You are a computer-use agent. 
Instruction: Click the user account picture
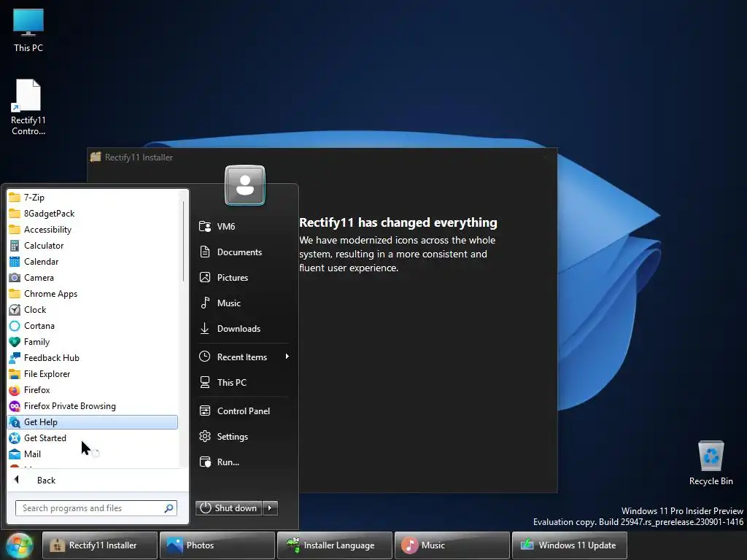(245, 185)
